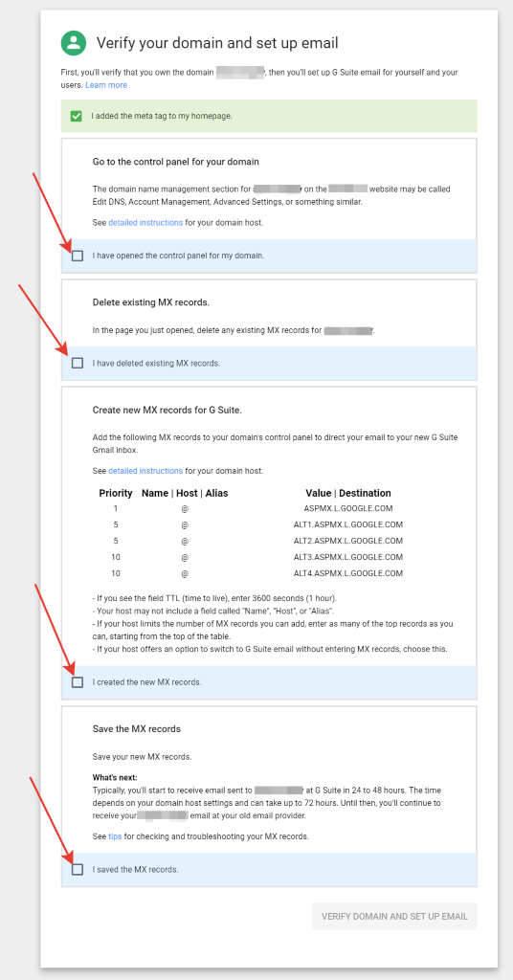Click the Priority column header
This screenshot has height=980, width=513.
pyautogui.click(x=116, y=493)
